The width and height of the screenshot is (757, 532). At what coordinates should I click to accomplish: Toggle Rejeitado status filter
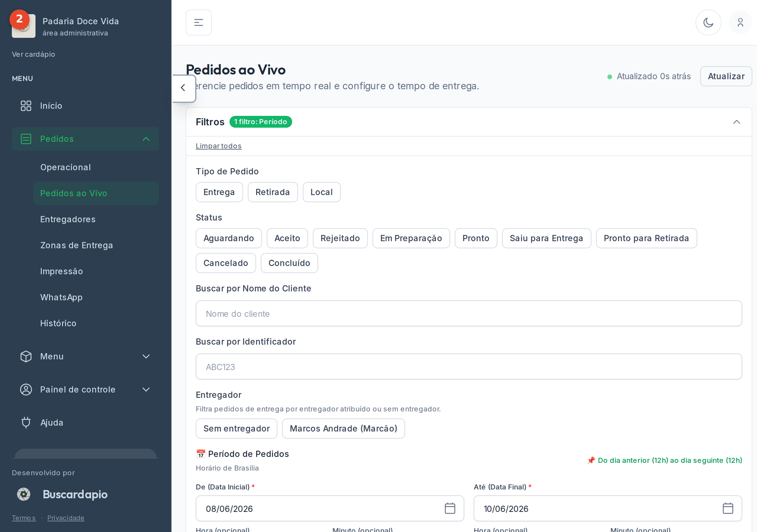[x=340, y=238]
